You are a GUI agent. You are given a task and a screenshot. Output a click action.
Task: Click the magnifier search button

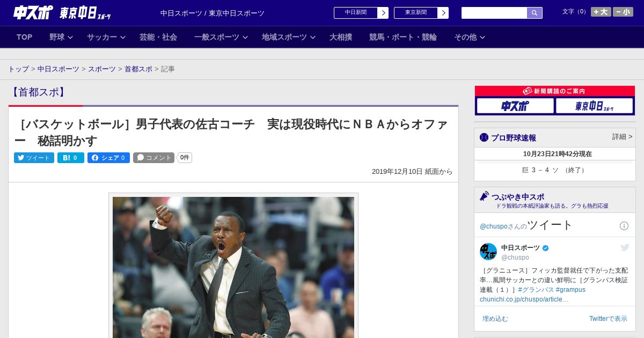535,13
